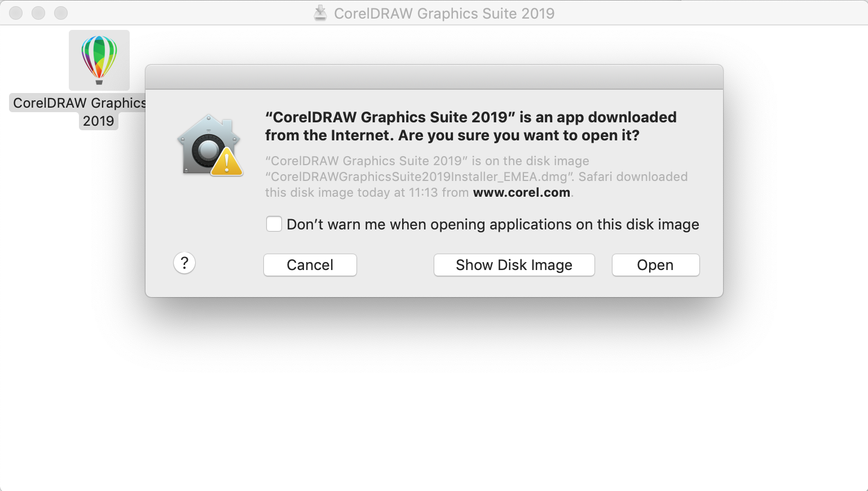Click Show Disk Image button
868x491 pixels.
point(514,265)
